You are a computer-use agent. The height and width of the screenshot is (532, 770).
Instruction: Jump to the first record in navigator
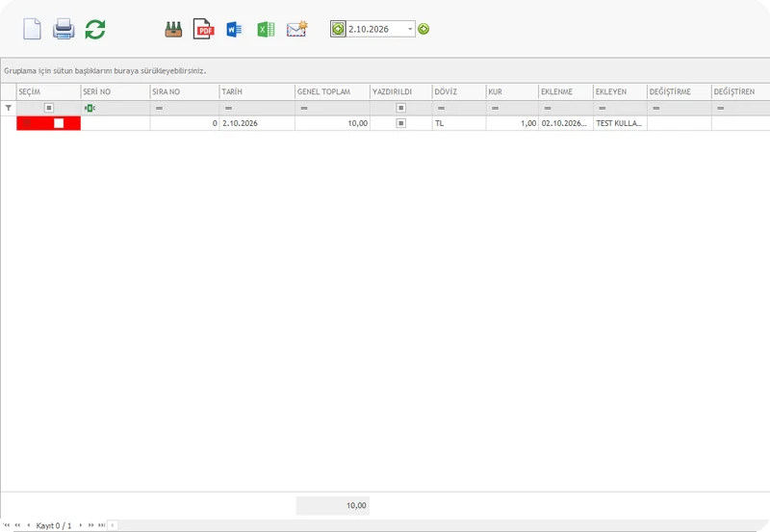click(x=7, y=525)
